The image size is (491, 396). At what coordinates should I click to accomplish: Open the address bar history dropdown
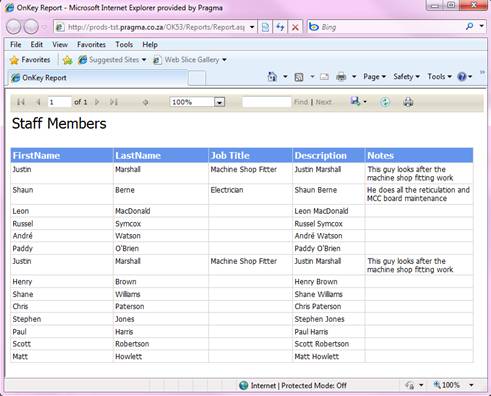252,27
